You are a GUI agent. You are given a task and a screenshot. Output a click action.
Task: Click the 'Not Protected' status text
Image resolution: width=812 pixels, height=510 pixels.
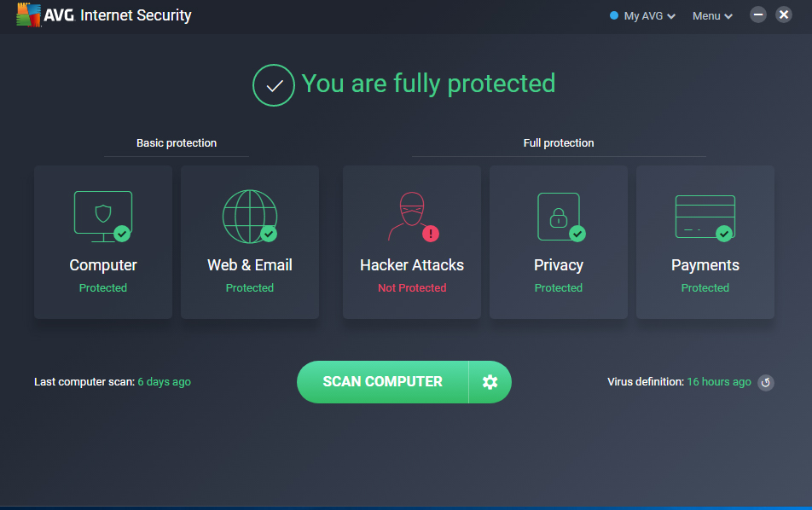pyautogui.click(x=411, y=287)
